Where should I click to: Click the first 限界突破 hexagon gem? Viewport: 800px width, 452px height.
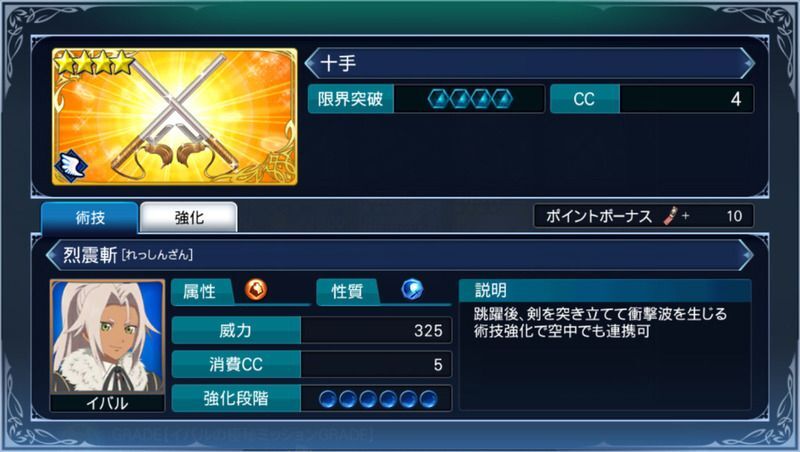[x=438, y=99]
